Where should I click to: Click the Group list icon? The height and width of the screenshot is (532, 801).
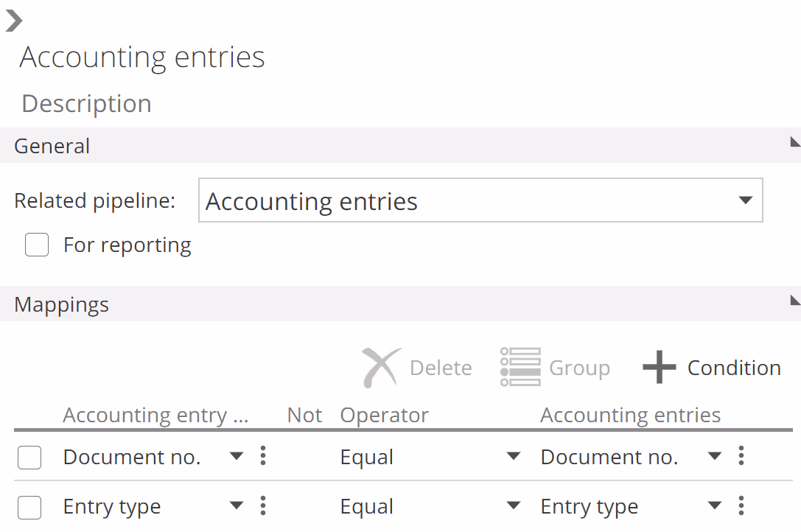520,368
